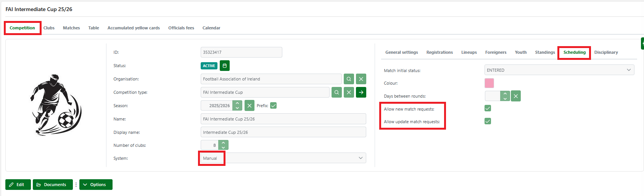The image size is (644, 196).
Task: Clear the Season field with X icon
Action: point(249,106)
